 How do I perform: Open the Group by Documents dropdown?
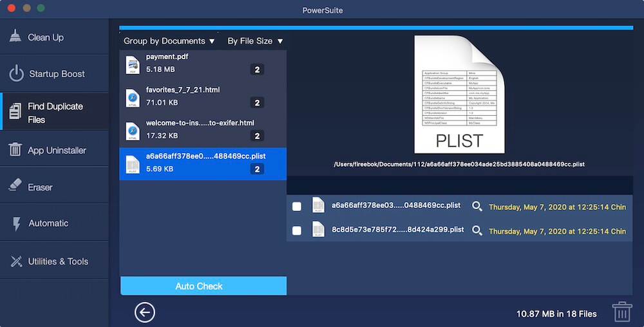[x=169, y=41]
